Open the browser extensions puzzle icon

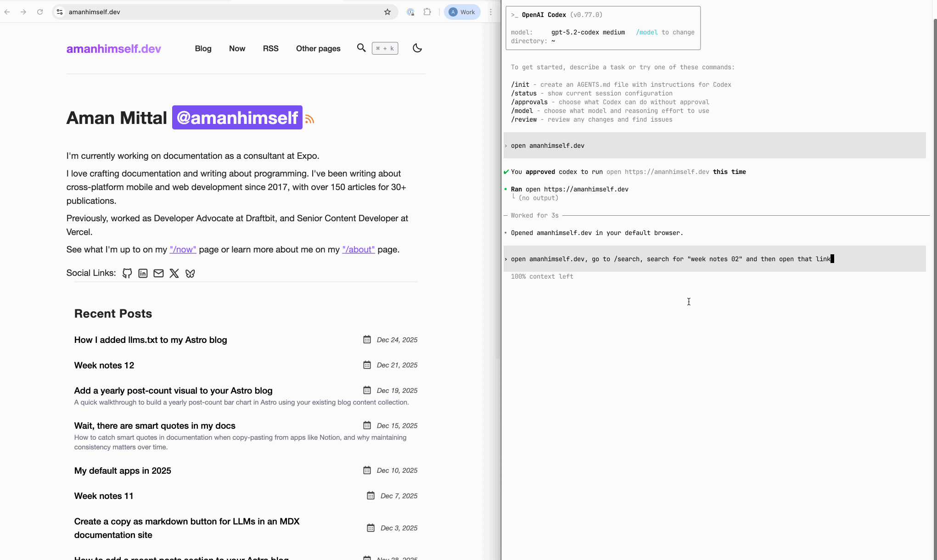pos(427,12)
